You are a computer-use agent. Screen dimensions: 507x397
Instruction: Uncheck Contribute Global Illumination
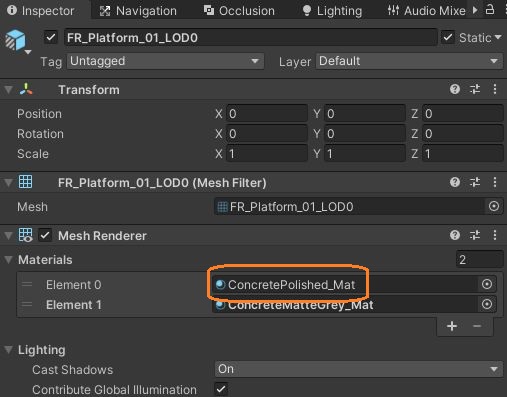coord(221,389)
